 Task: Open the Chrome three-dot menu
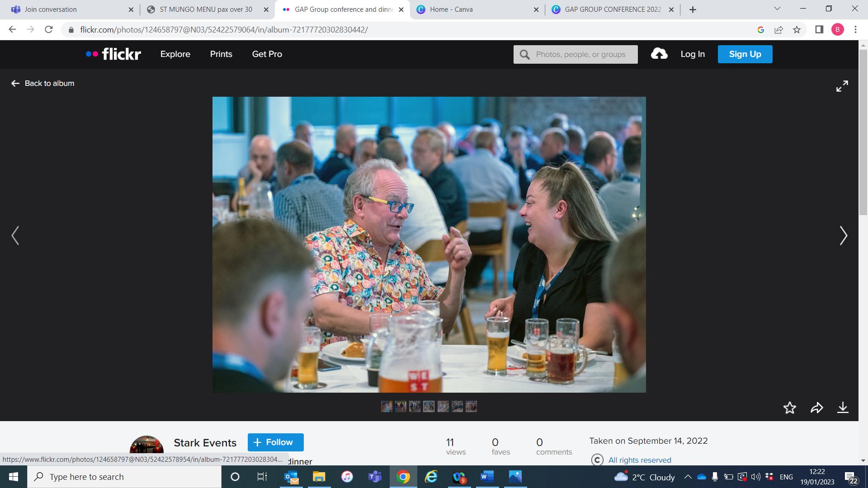pyautogui.click(x=855, y=30)
